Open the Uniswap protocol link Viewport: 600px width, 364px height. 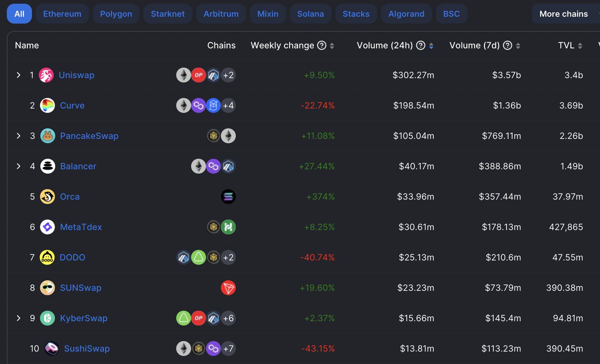point(76,75)
